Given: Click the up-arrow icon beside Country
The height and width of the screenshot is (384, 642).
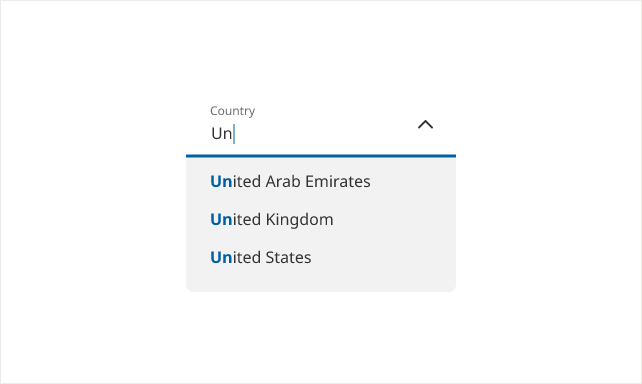Looking at the screenshot, I should [425, 124].
